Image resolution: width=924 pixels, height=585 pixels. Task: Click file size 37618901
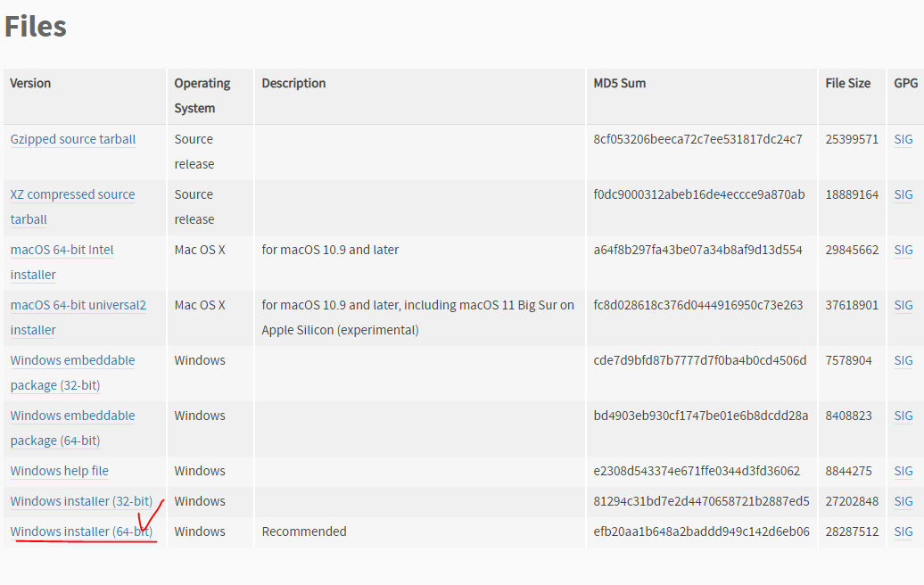pyautogui.click(x=852, y=306)
